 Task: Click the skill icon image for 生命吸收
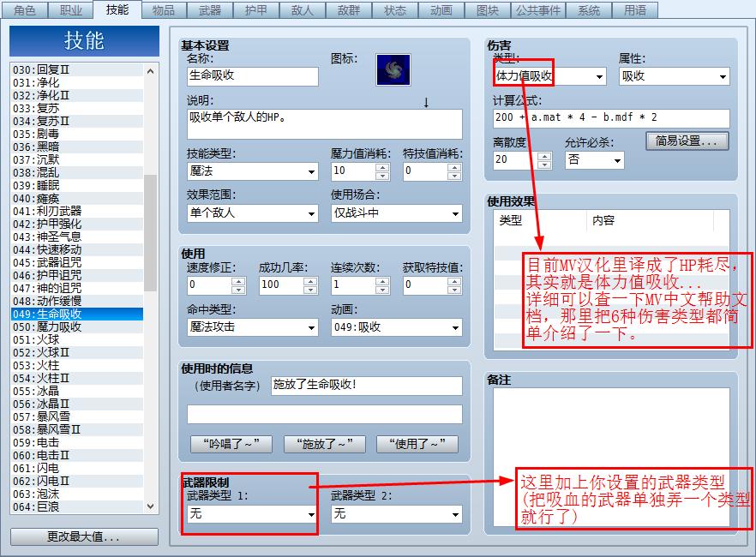pos(393,70)
